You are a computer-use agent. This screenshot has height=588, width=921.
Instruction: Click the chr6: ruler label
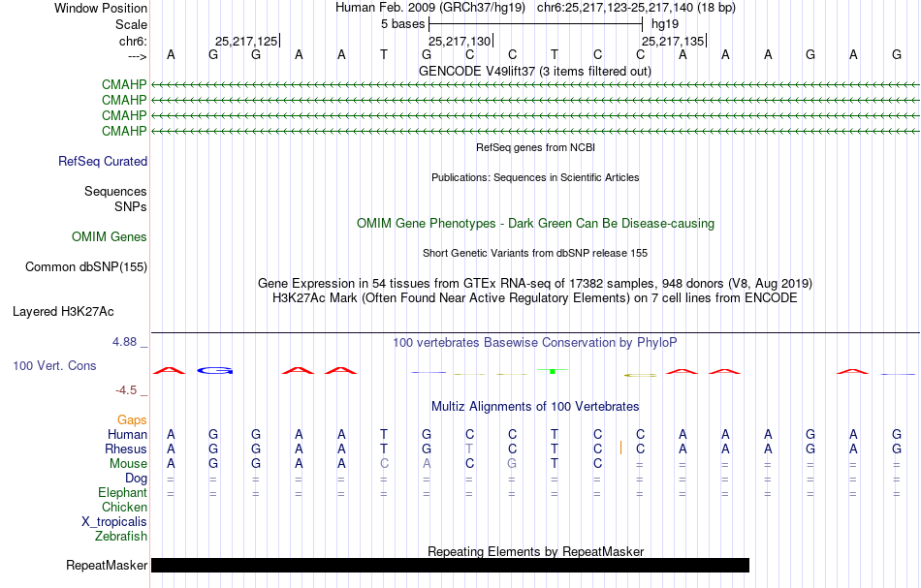pyautogui.click(x=133, y=41)
